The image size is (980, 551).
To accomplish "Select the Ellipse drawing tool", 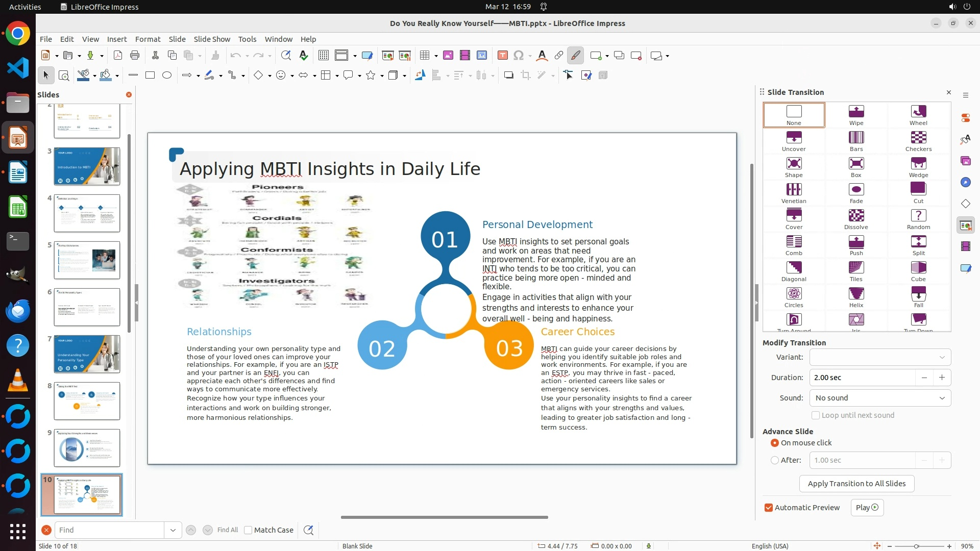I will click(x=167, y=76).
